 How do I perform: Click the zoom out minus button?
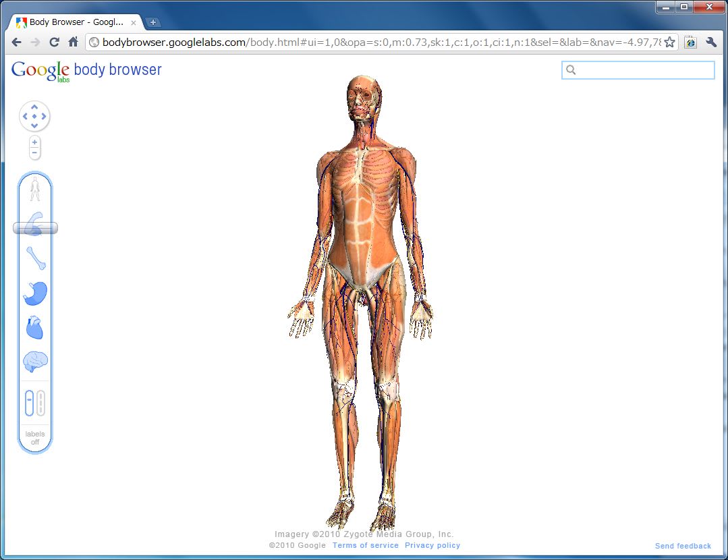tap(34, 153)
